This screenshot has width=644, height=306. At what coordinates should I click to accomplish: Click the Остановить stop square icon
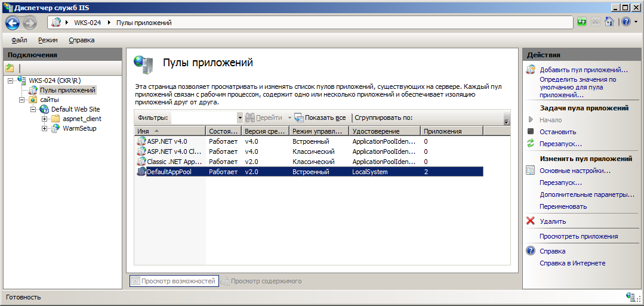pyautogui.click(x=530, y=132)
